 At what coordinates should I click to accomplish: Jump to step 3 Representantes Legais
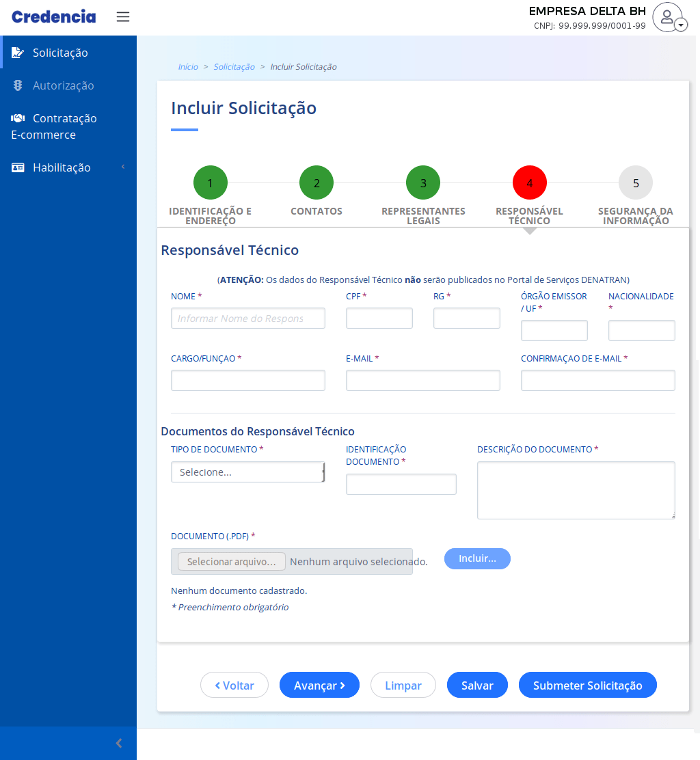click(x=423, y=183)
